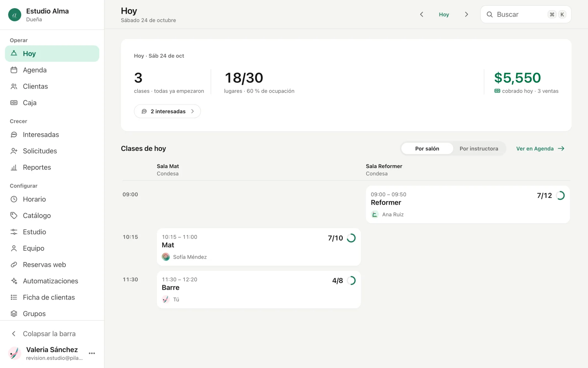Click the Barre 4/8 occupancy ring
The height and width of the screenshot is (368, 588).
351,280
